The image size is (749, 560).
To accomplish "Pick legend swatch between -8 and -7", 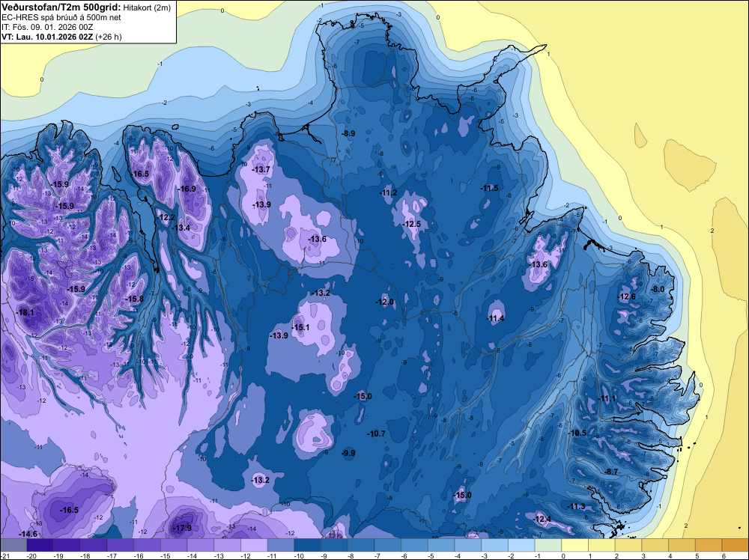I will [361, 545].
